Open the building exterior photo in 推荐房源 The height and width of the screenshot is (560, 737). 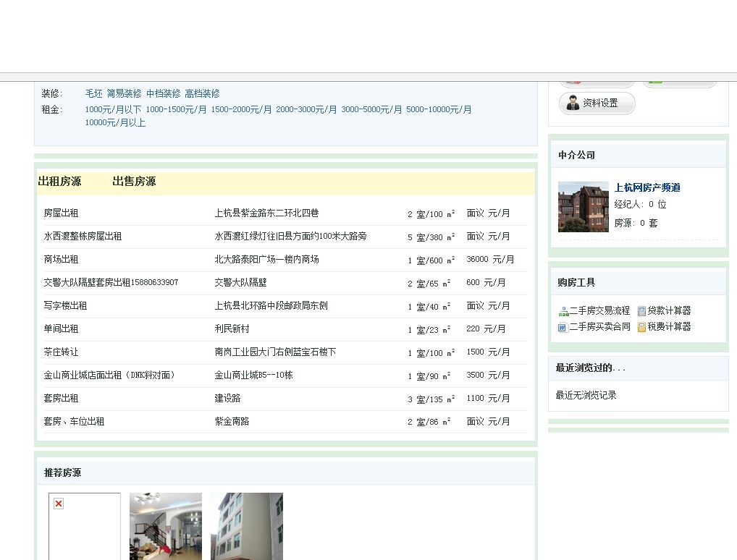tap(247, 526)
